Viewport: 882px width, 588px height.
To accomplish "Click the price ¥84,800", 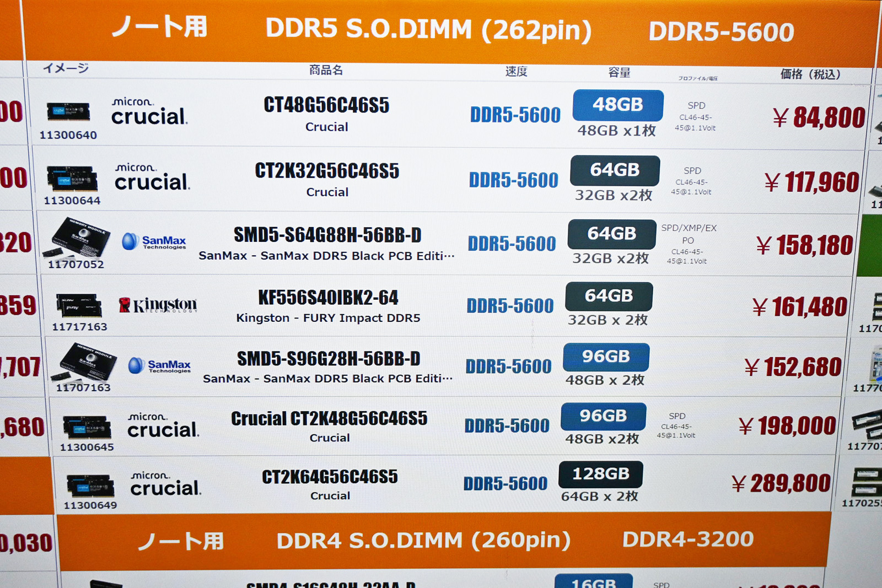I will (819, 117).
